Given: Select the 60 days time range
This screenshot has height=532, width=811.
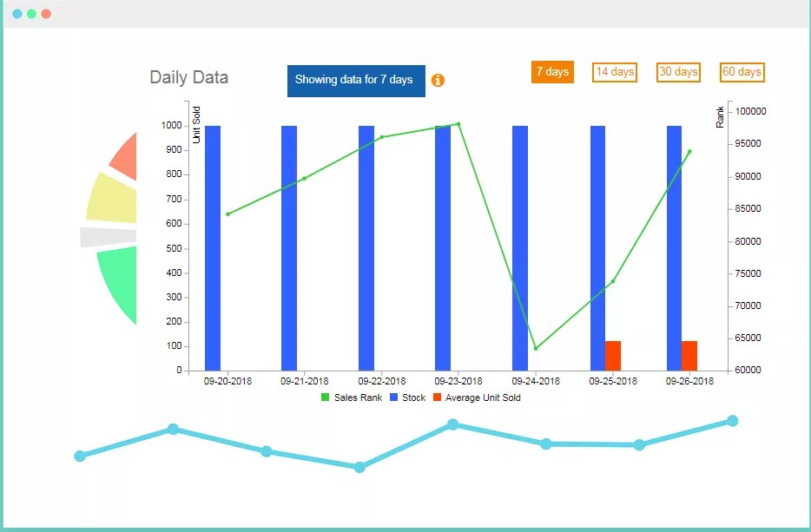Looking at the screenshot, I should 741,72.
